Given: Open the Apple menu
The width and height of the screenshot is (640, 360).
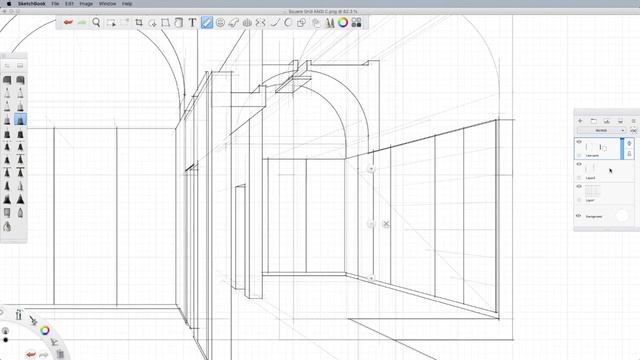Looking at the screenshot, I should [x=9, y=4].
